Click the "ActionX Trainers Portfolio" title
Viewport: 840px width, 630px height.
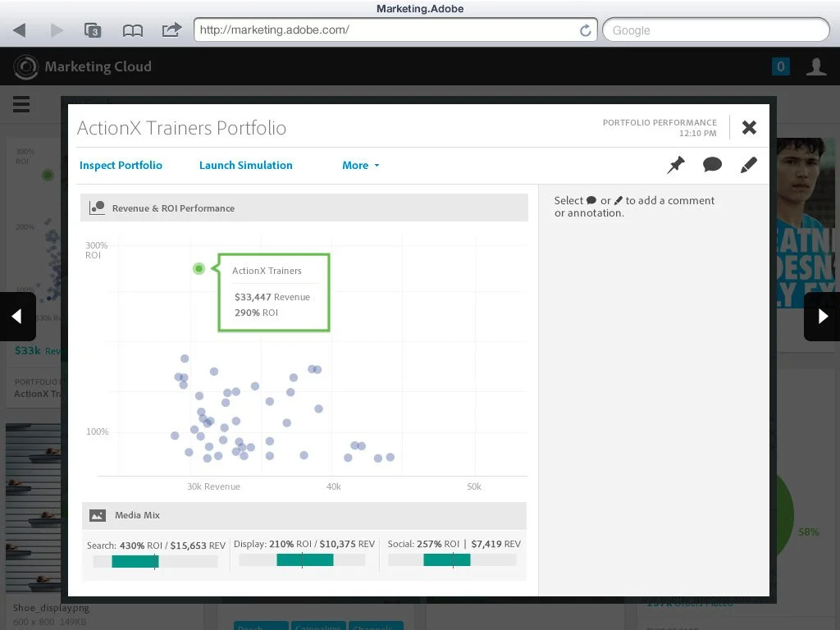[181, 128]
